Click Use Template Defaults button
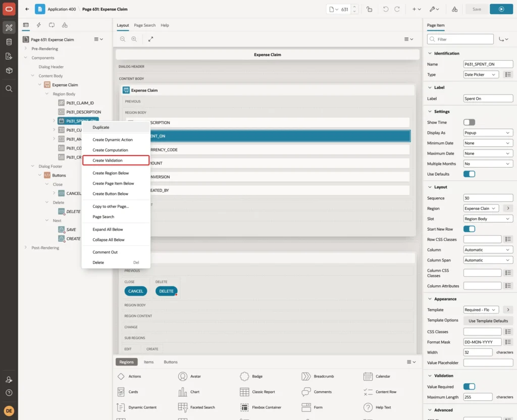This screenshot has height=420, width=517. coord(488,321)
